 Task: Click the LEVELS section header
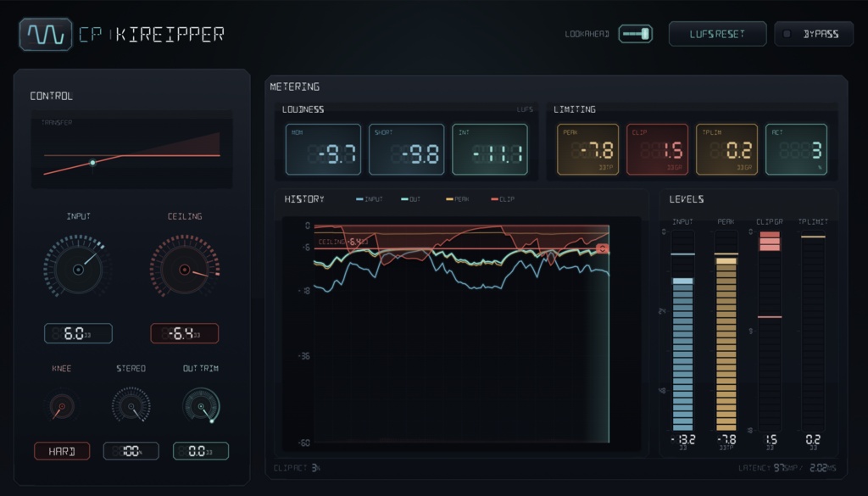687,199
